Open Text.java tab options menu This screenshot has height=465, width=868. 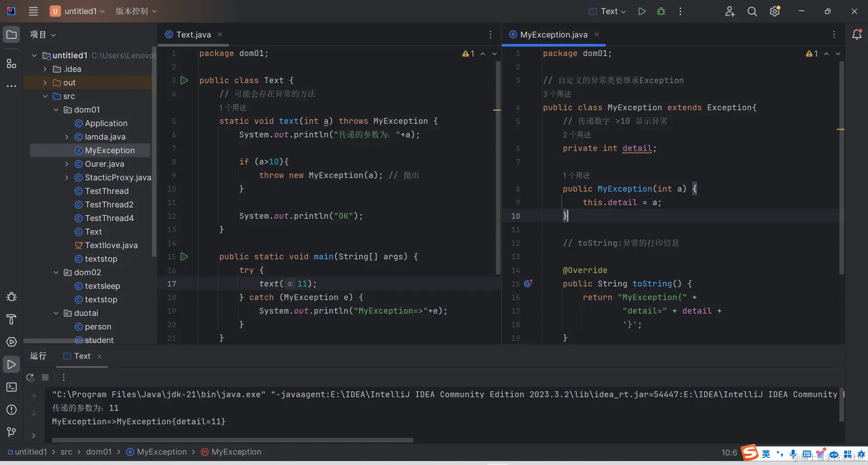491,35
